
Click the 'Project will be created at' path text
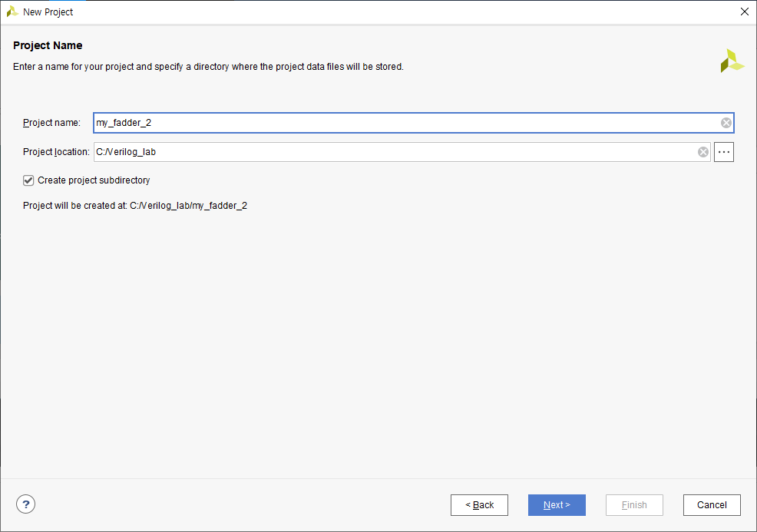[x=135, y=206]
